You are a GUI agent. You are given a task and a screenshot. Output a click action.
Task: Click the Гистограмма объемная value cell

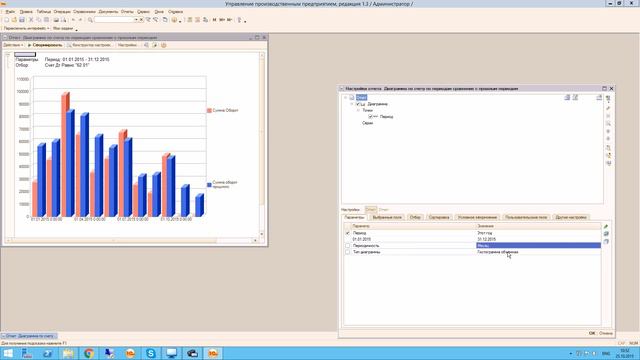[538, 252]
